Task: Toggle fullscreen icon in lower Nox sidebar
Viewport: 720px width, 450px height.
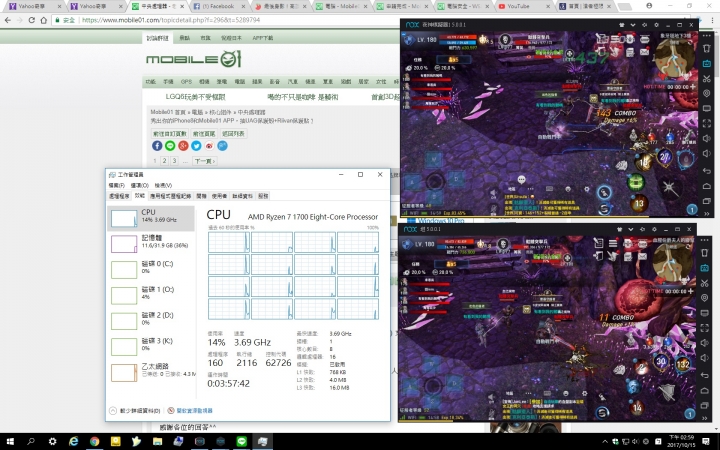Action: 705,327
